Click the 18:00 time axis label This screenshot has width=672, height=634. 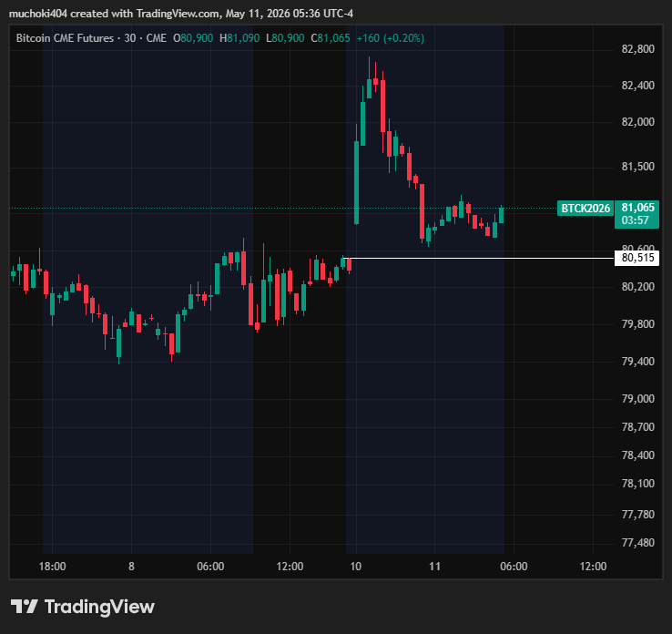tap(52, 567)
